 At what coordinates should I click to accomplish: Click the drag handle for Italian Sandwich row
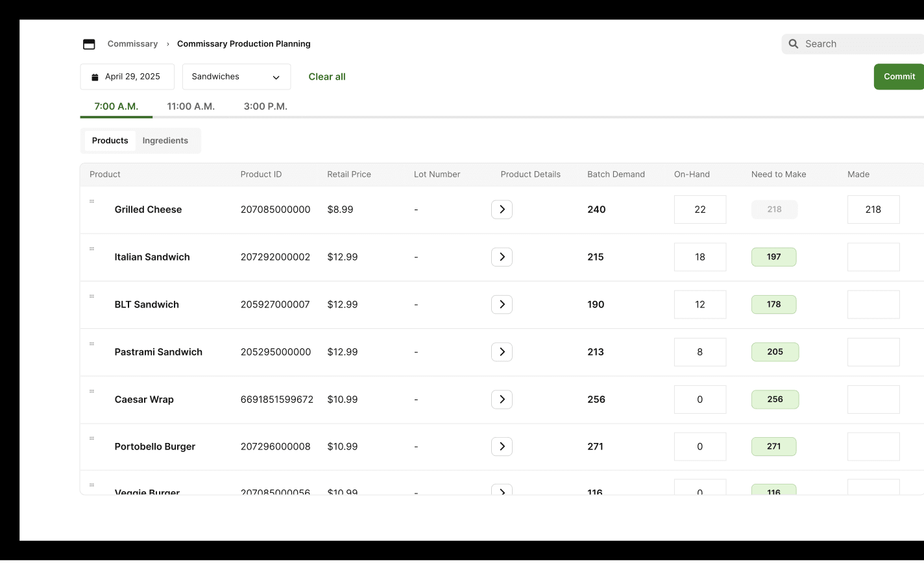91,249
